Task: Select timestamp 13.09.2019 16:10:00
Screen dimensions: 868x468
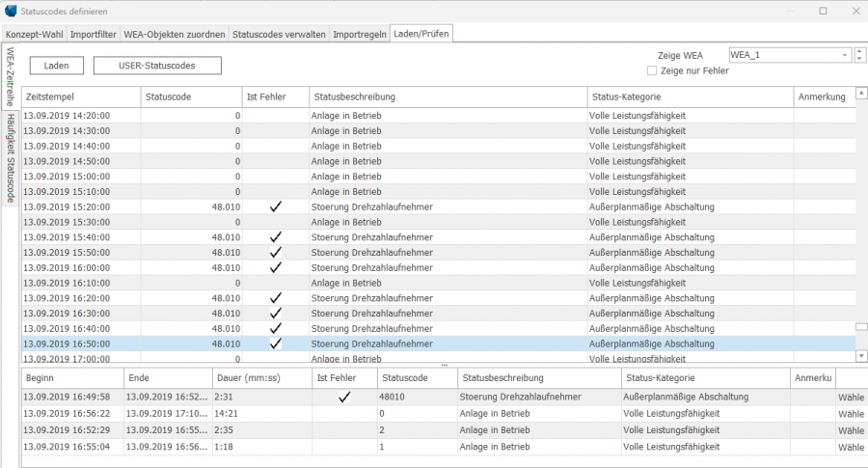Action: click(x=67, y=283)
